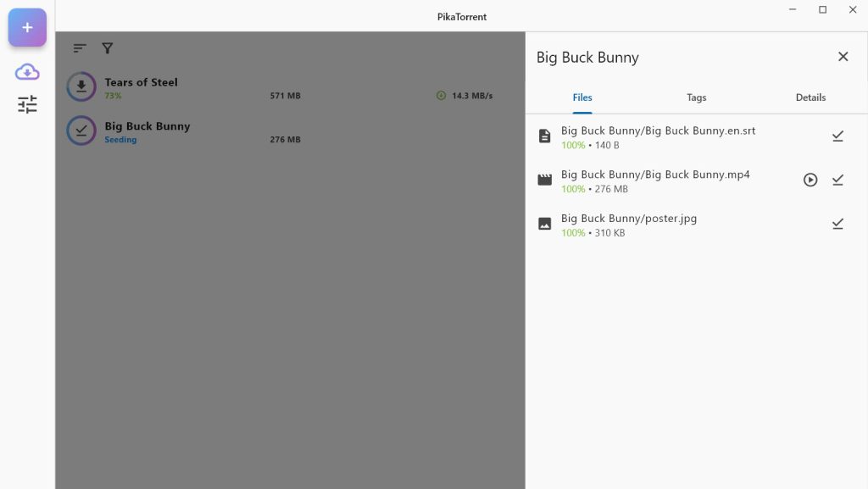
Task: Close the Big Buck Bunny details panel
Action: point(843,57)
